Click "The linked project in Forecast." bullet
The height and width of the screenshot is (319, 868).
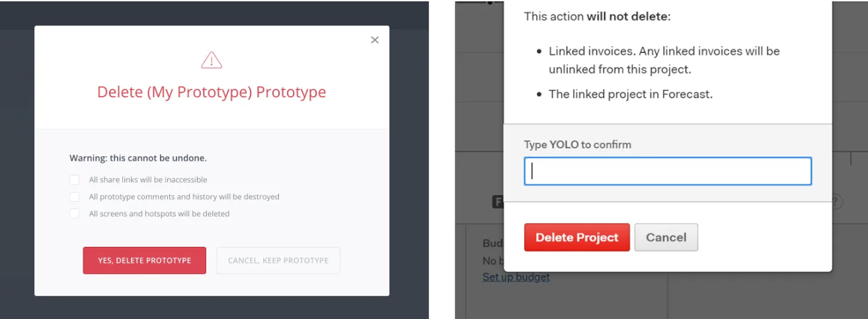click(x=631, y=94)
